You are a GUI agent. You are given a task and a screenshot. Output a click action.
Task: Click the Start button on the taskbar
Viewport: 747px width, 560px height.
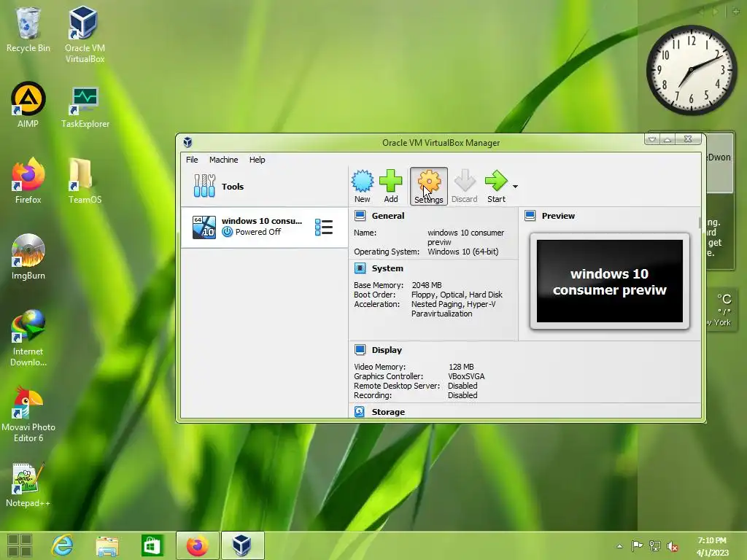(x=20, y=545)
